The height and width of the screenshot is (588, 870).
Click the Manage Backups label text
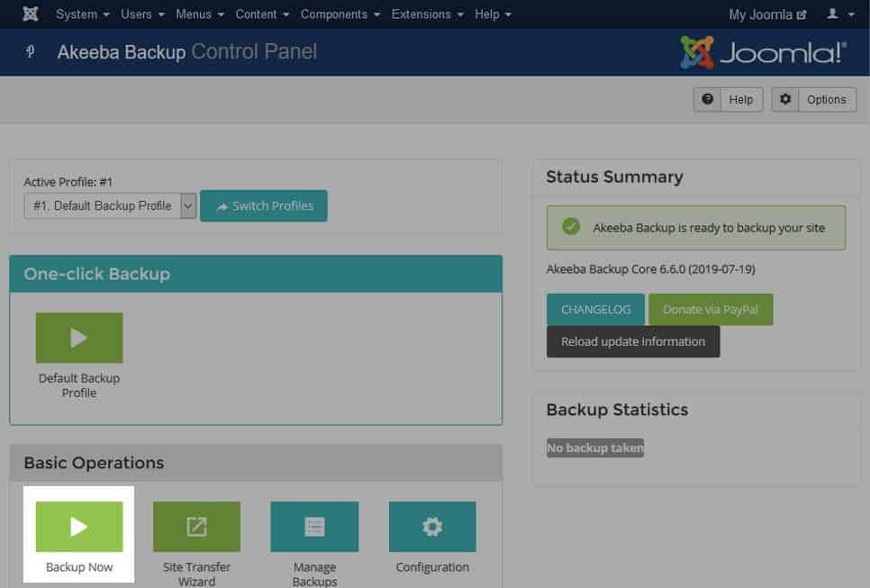[314, 574]
